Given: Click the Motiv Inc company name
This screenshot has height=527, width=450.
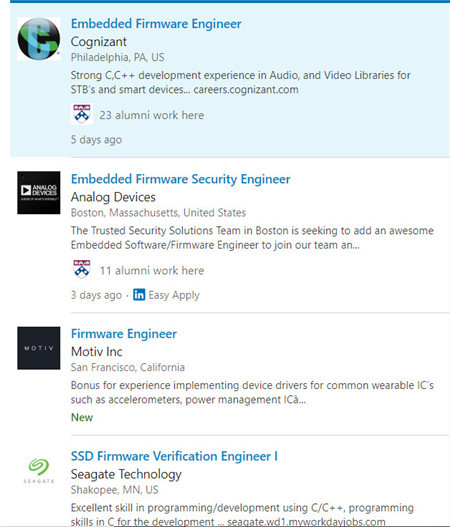Looking at the screenshot, I should (96, 352).
